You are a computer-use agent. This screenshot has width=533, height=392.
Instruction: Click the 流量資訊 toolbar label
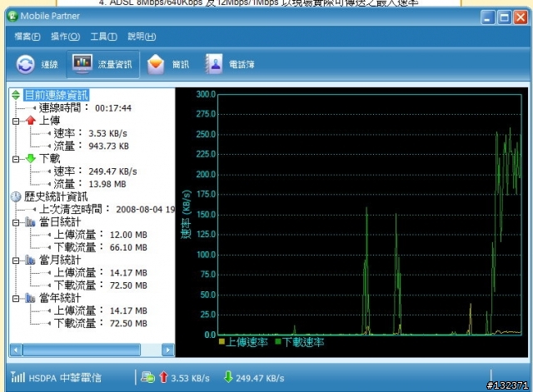(115, 64)
